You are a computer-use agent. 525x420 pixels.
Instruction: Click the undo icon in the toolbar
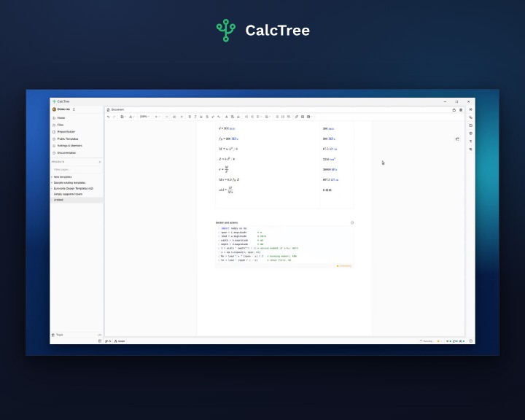pyautogui.click(x=108, y=117)
